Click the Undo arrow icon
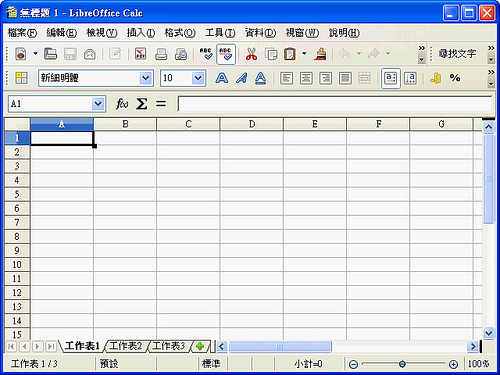 coord(344,53)
